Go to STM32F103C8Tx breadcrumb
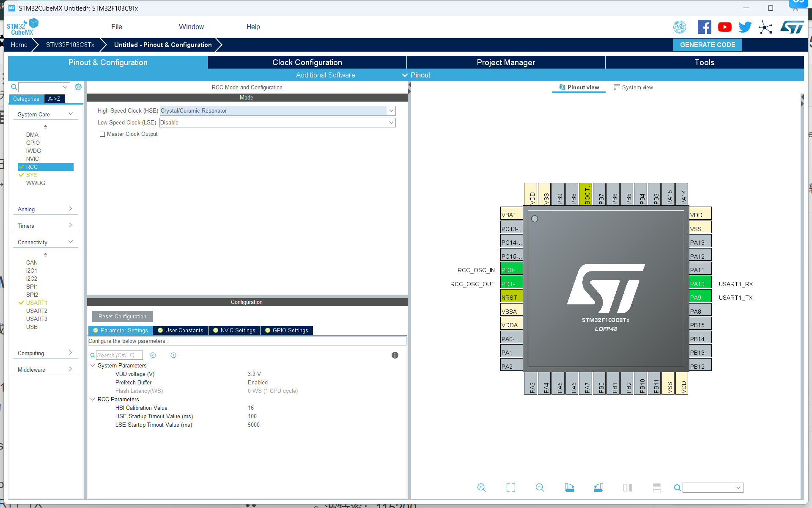Screen dimensions: 812x508 pos(70,44)
